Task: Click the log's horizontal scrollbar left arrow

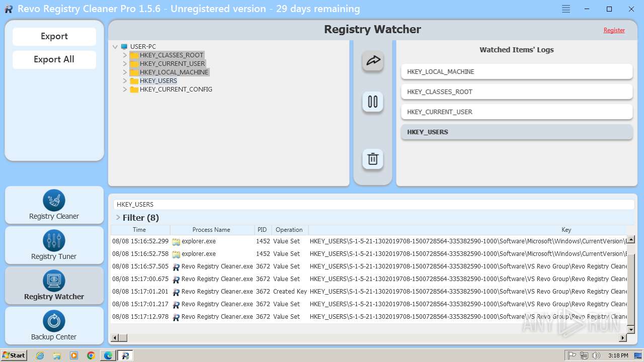Action: click(115, 338)
